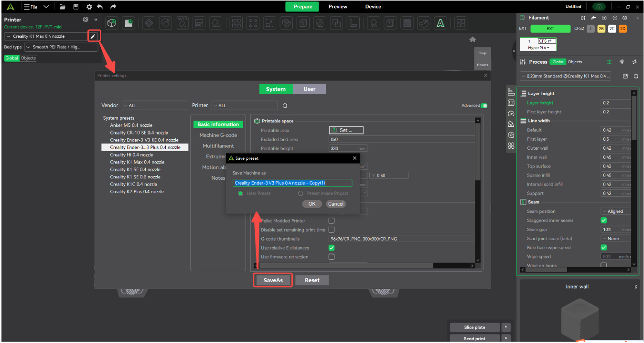Open filament settings gear icon
The width and height of the screenshot is (644, 343).
coord(624,18)
